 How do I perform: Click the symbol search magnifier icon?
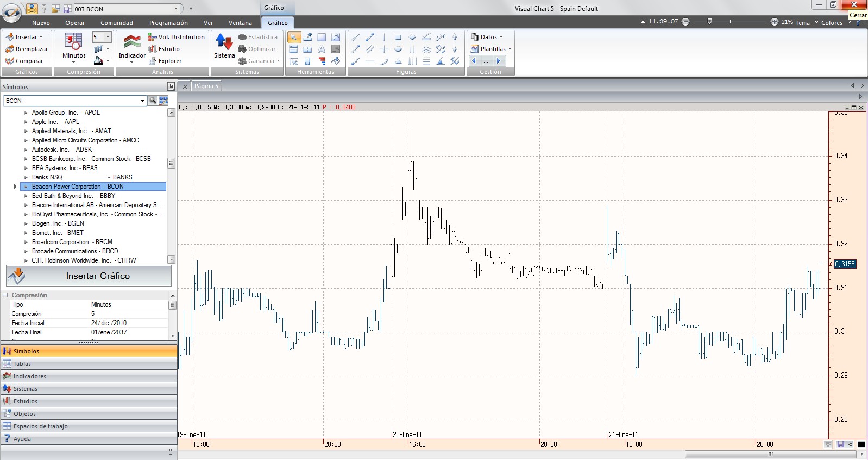click(x=153, y=101)
